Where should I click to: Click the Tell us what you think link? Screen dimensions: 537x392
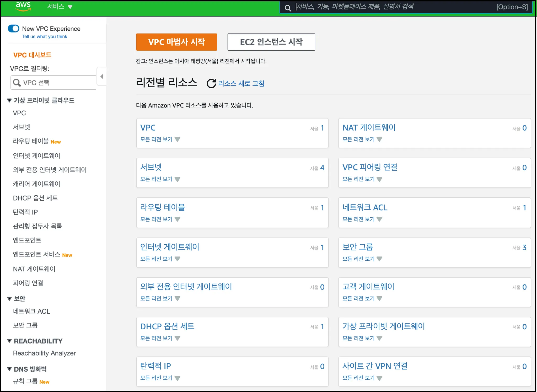point(45,37)
